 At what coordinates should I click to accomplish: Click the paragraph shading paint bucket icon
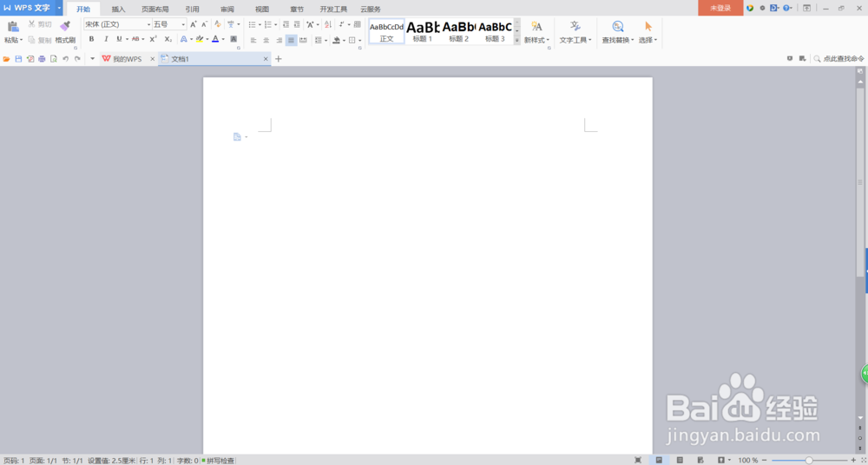click(x=336, y=40)
